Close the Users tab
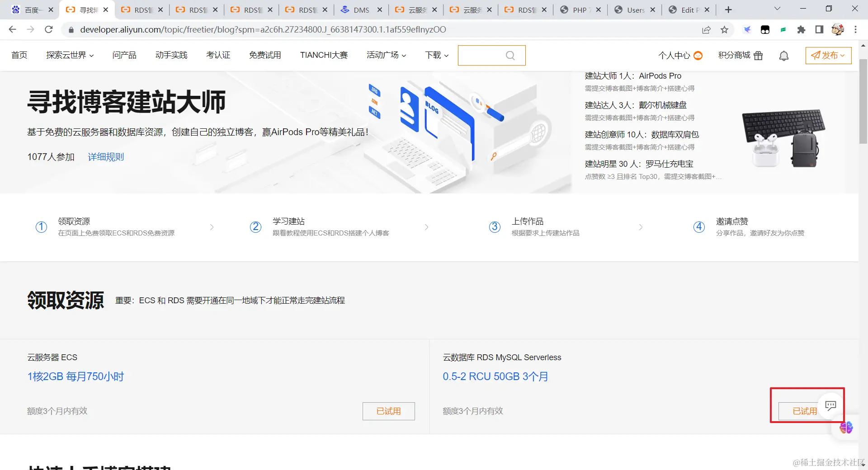Image resolution: width=868 pixels, height=470 pixels. 652,9
